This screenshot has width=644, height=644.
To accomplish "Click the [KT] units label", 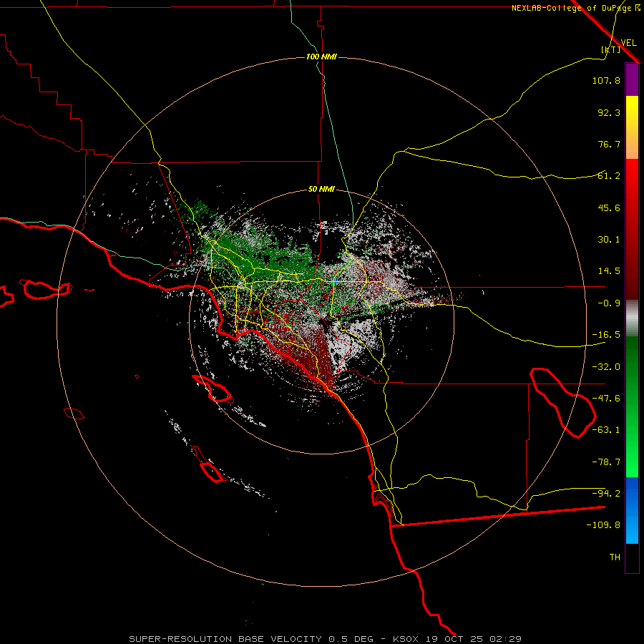I will click(x=610, y=49).
